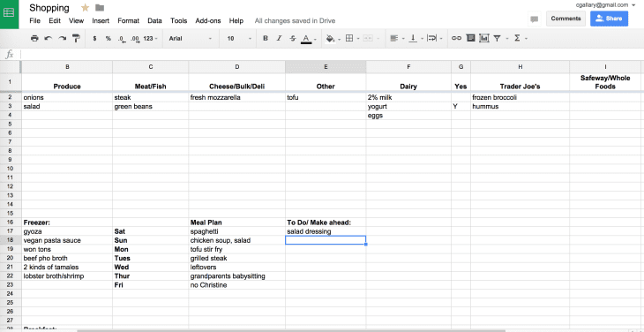644x332 pixels.
Task: Select the Trader Joe's header cell
Action: coord(520,82)
